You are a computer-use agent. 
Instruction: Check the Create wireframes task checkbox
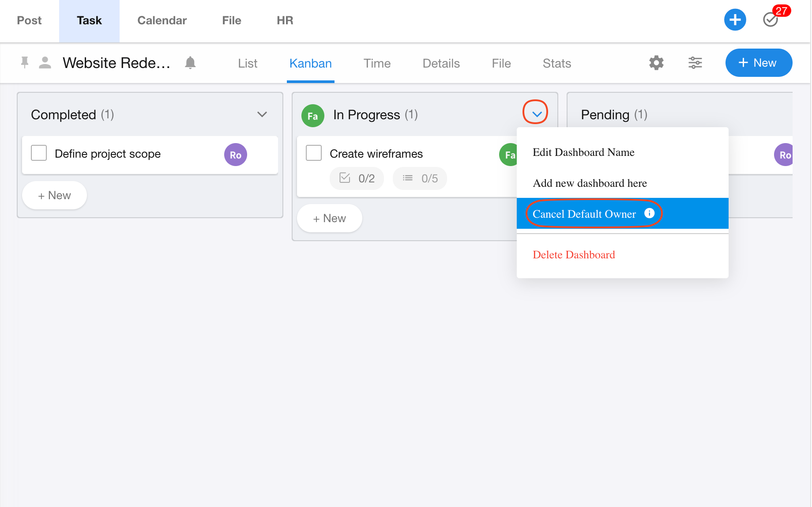314,153
